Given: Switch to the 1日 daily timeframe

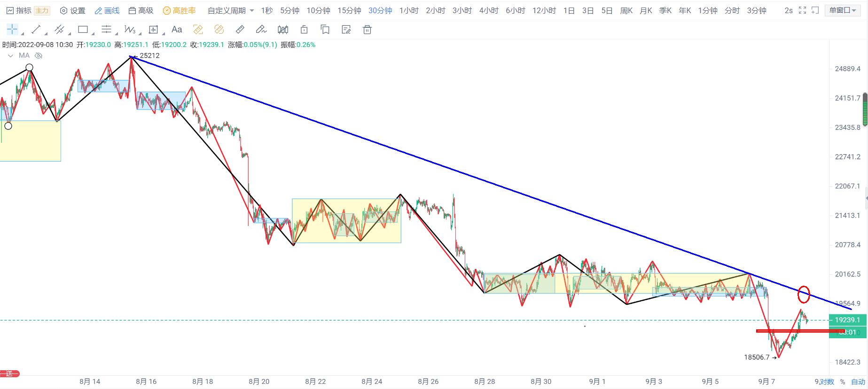Looking at the screenshot, I should click(x=569, y=10).
